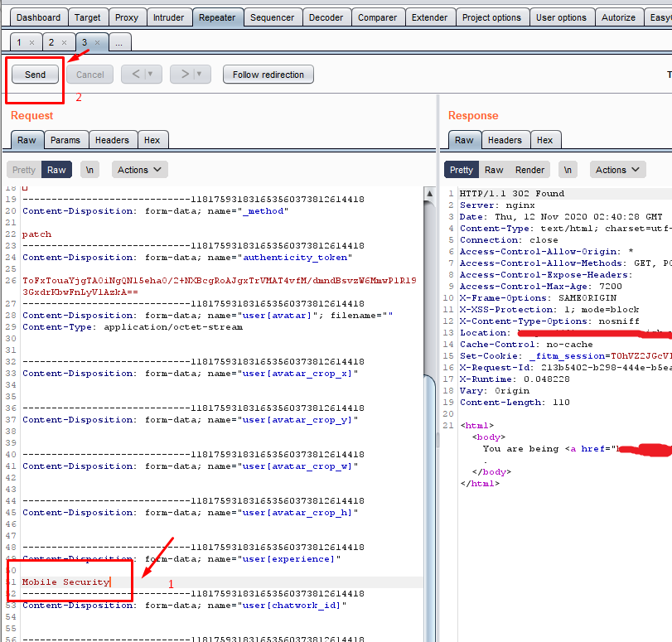672x642 pixels.
Task: Open User options tab
Action: click(561, 17)
